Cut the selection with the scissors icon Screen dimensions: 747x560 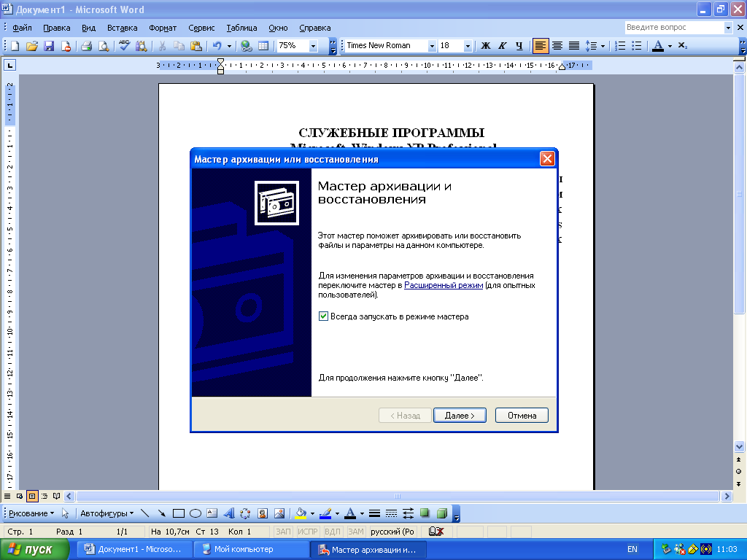162,46
